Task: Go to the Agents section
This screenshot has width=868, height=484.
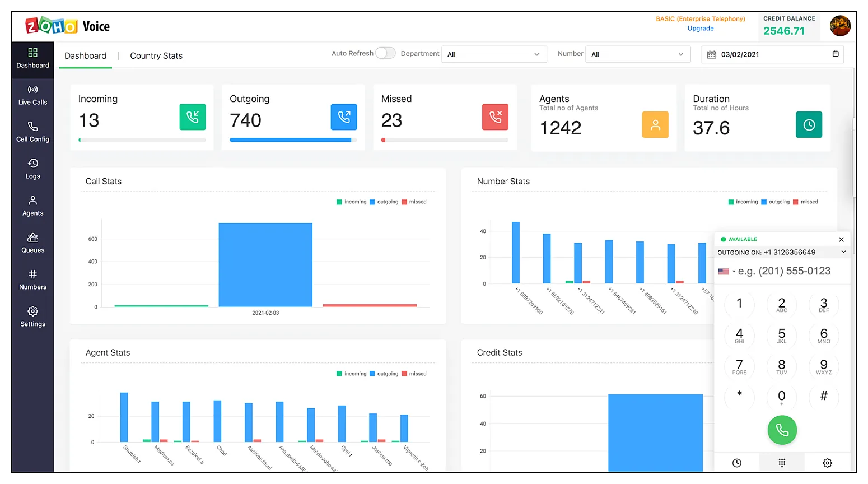Action: (x=32, y=206)
